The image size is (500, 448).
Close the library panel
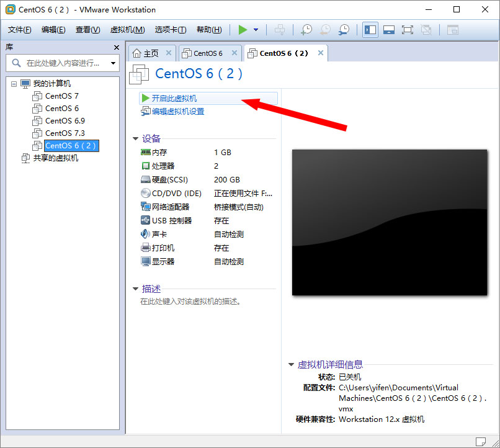pyautogui.click(x=117, y=47)
